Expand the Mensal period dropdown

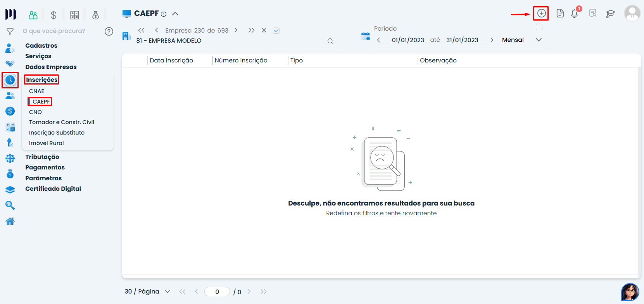(x=539, y=40)
